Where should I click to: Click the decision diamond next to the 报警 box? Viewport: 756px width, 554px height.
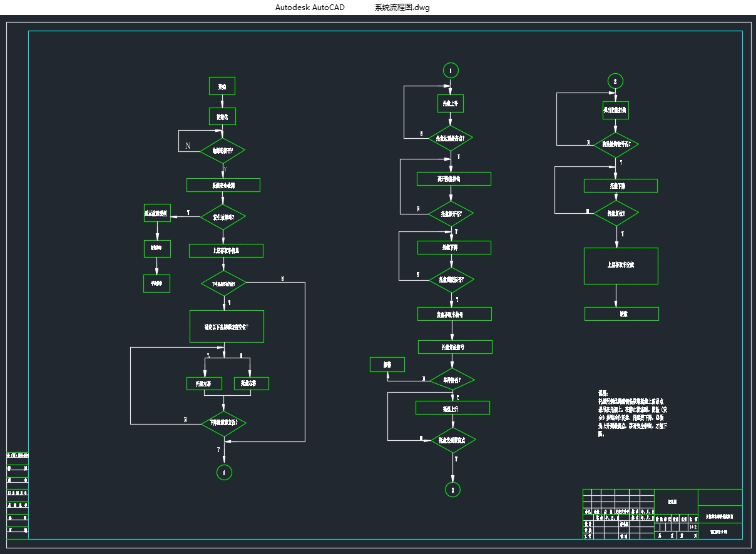[452, 380]
